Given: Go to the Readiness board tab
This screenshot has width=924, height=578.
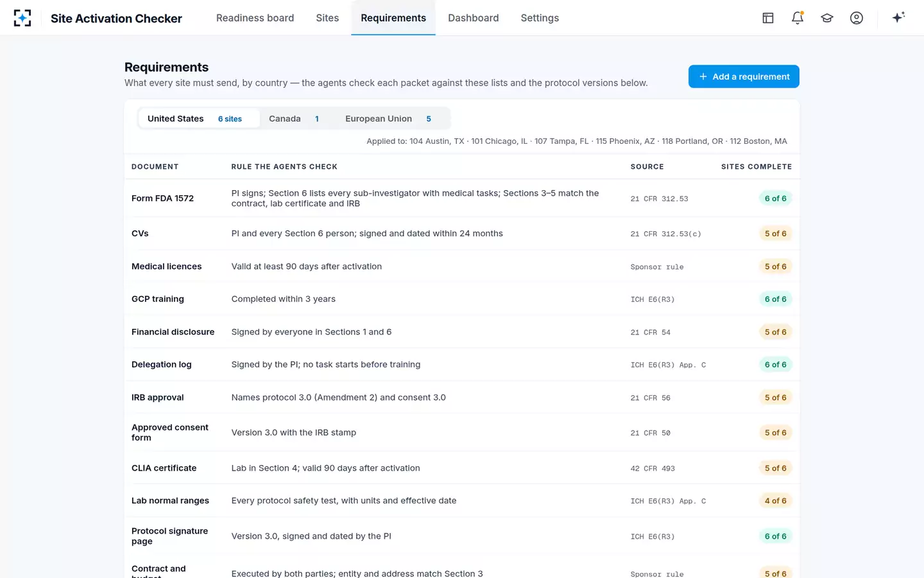Looking at the screenshot, I should pyautogui.click(x=255, y=18).
